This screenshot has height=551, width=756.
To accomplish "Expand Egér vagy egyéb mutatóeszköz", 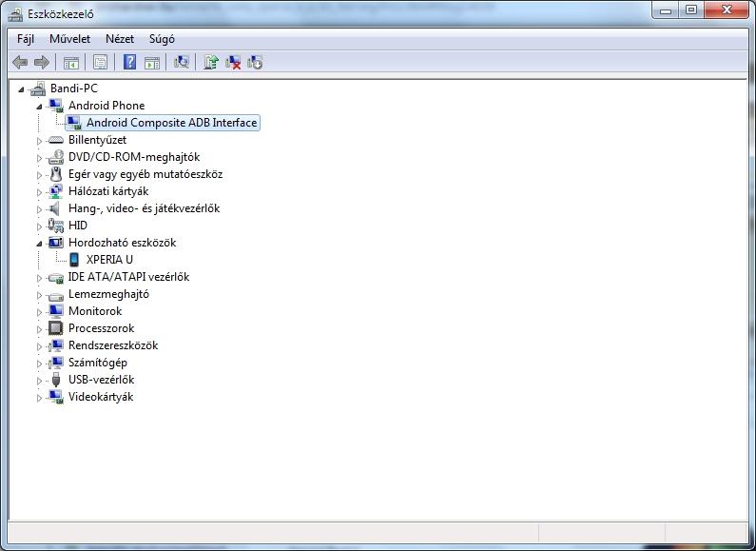I will [x=39, y=175].
